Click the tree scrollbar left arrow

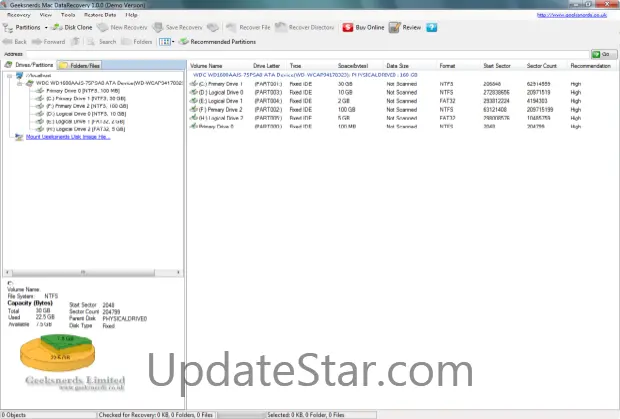8,272
